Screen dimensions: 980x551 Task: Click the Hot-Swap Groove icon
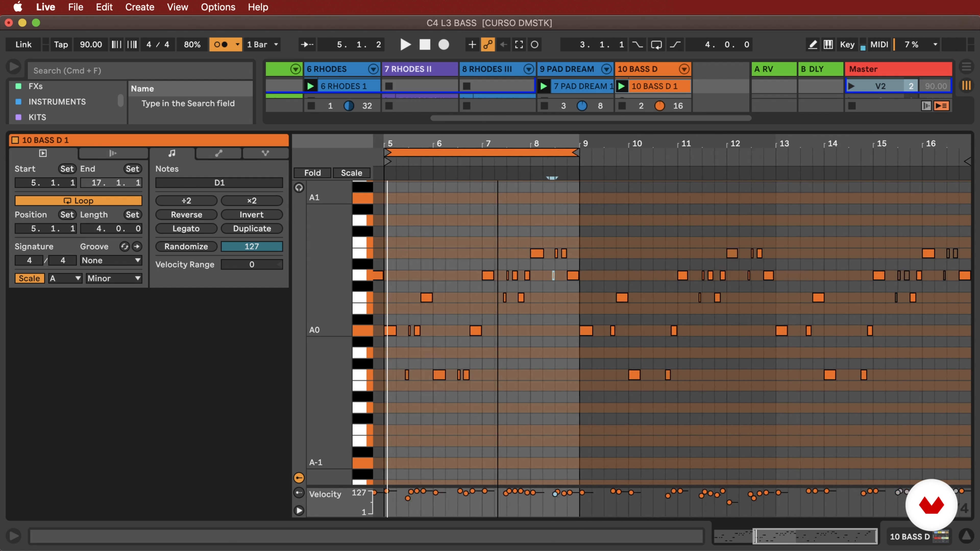[124, 246]
